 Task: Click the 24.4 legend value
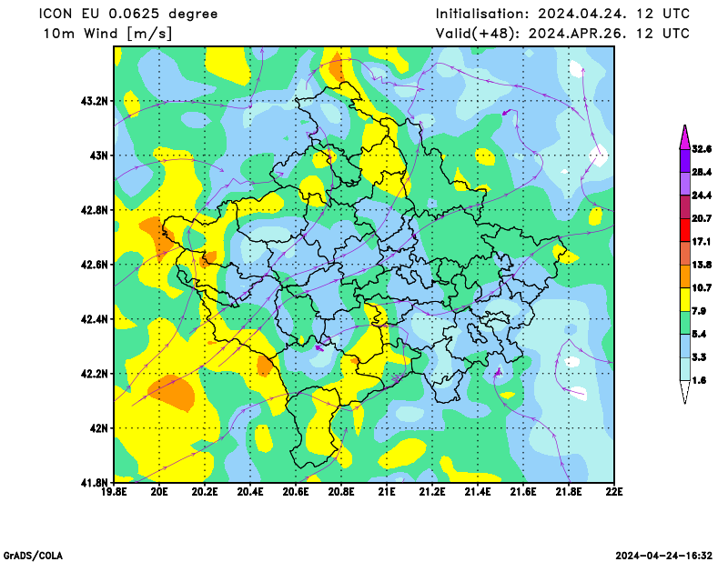click(702, 196)
